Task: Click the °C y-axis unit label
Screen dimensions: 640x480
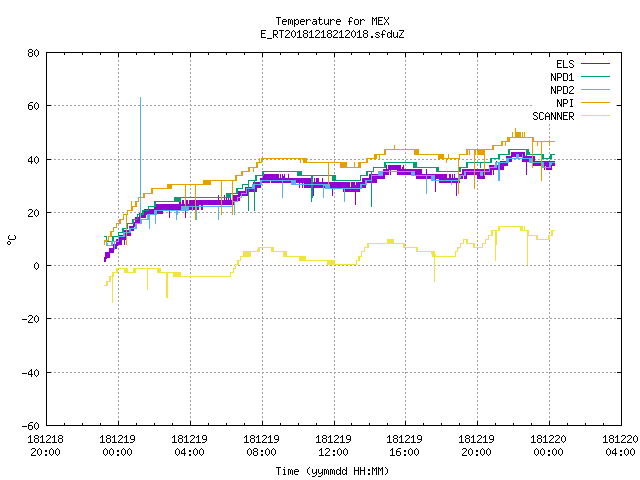Action: 11,240
